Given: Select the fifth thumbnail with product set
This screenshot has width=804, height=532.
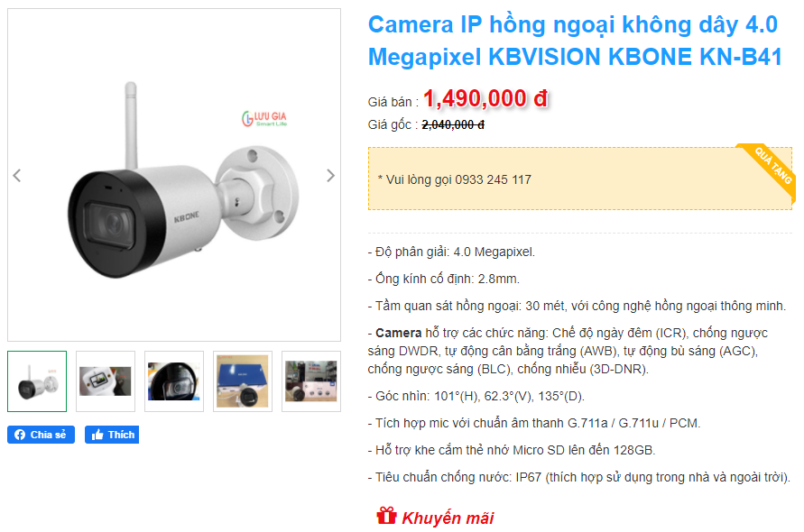Looking at the screenshot, I should [x=311, y=381].
